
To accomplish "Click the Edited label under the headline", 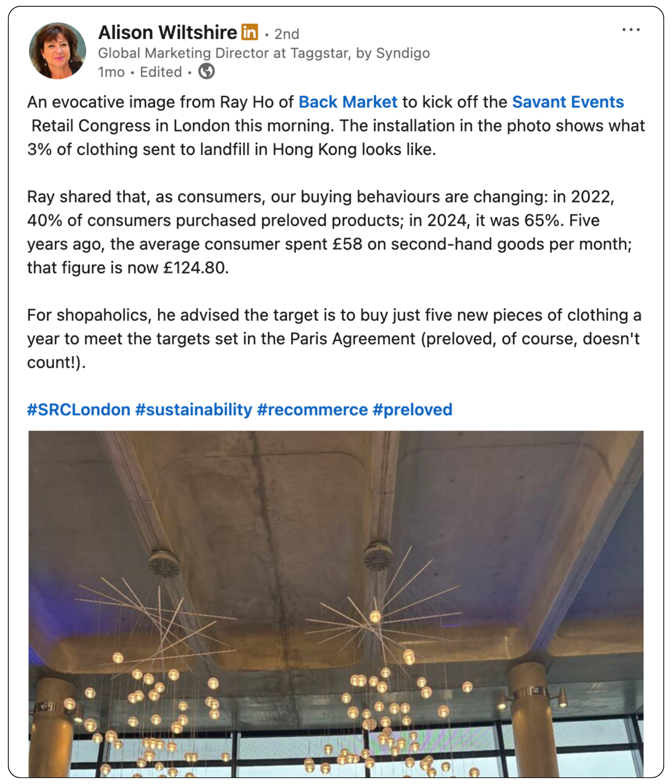I will [x=161, y=72].
